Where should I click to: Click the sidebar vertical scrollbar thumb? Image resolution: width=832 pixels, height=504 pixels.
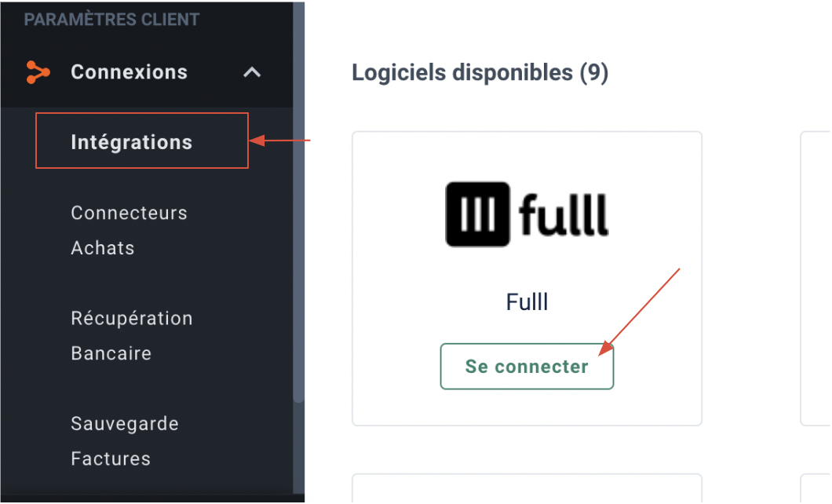tap(299, 202)
